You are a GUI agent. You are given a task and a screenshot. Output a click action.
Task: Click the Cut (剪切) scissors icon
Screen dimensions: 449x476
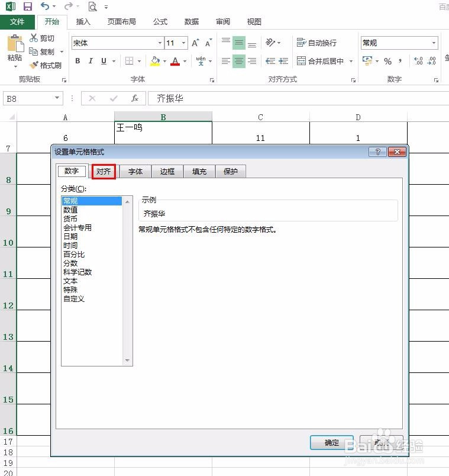click(33, 38)
